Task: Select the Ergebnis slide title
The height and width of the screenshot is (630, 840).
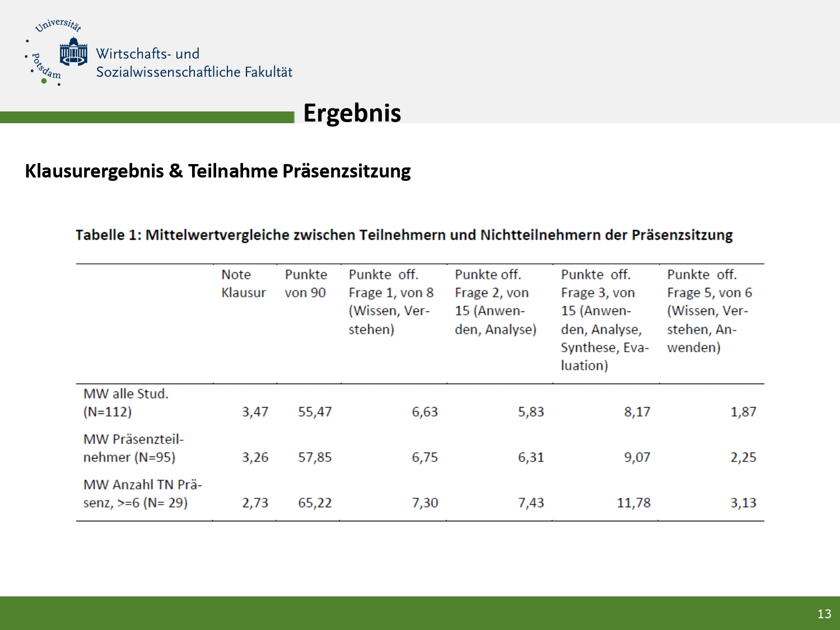Action: point(352,113)
